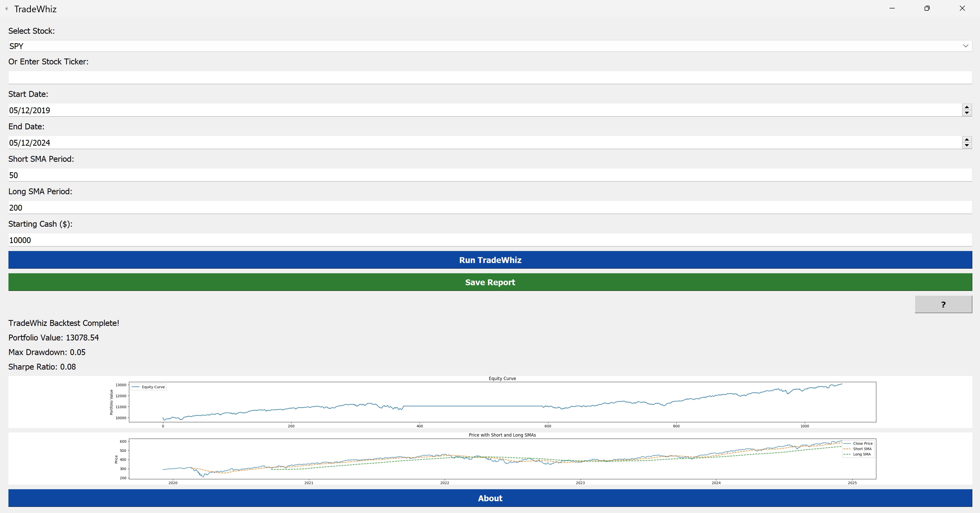Click the Starting Cash input field
The width and height of the screenshot is (980, 513).
pos(490,240)
